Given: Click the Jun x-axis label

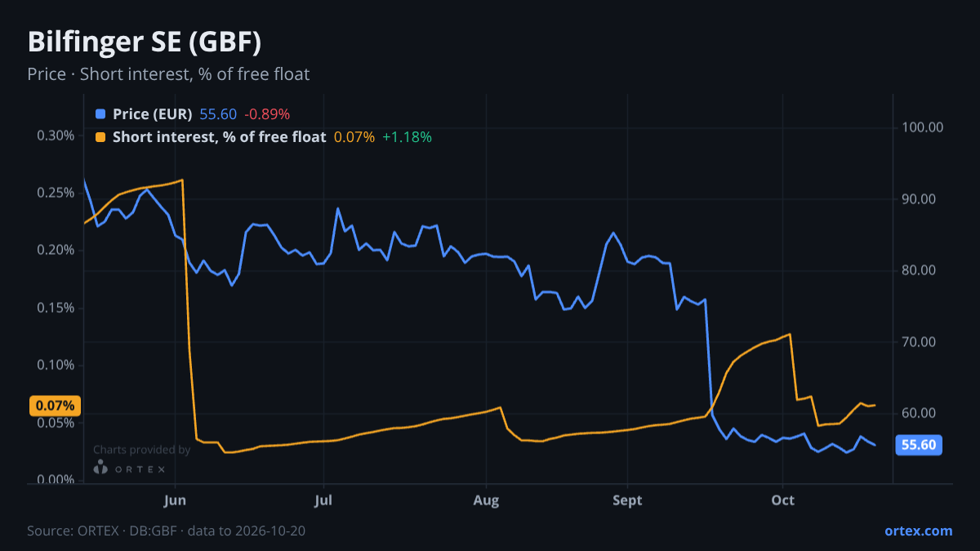Looking at the screenshot, I should pyautogui.click(x=176, y=500).
